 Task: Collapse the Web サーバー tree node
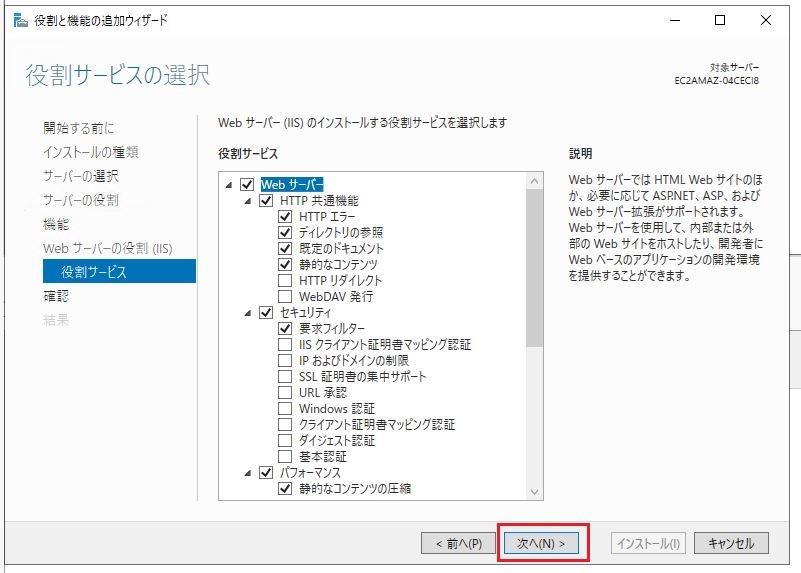[x=229, y=185]
